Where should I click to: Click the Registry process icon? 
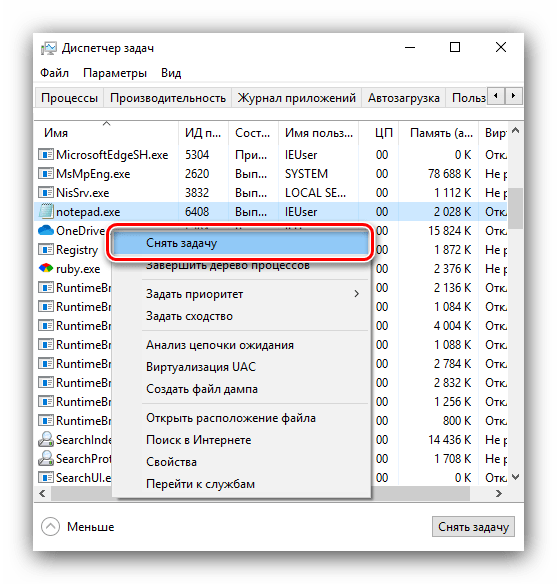pyautogui.click(x=46, y=249)
